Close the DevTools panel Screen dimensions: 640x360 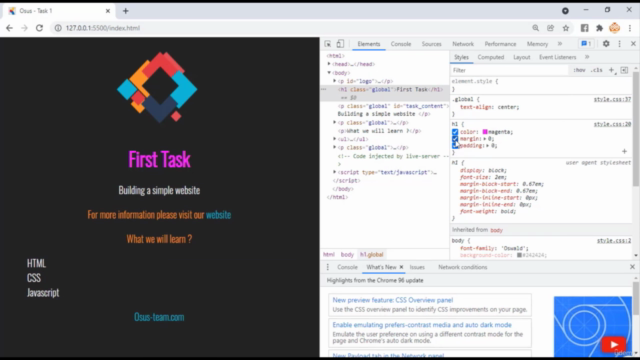point(633,44)
